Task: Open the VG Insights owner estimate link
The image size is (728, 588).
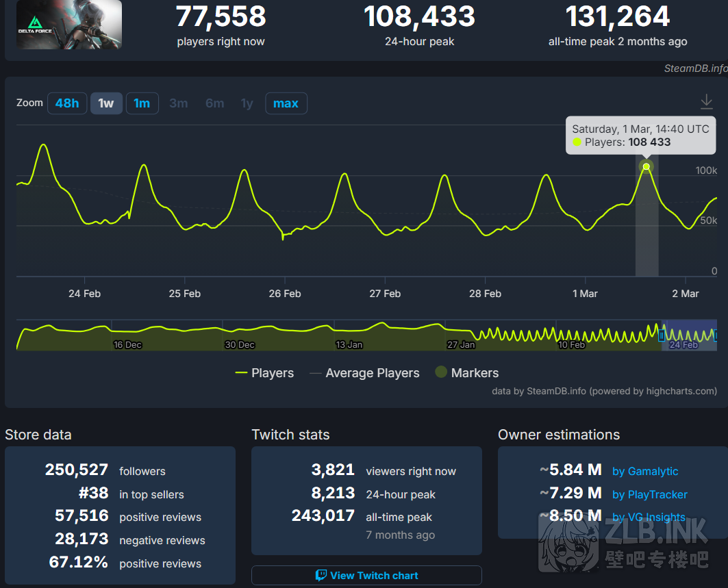Action: point(649,517)
